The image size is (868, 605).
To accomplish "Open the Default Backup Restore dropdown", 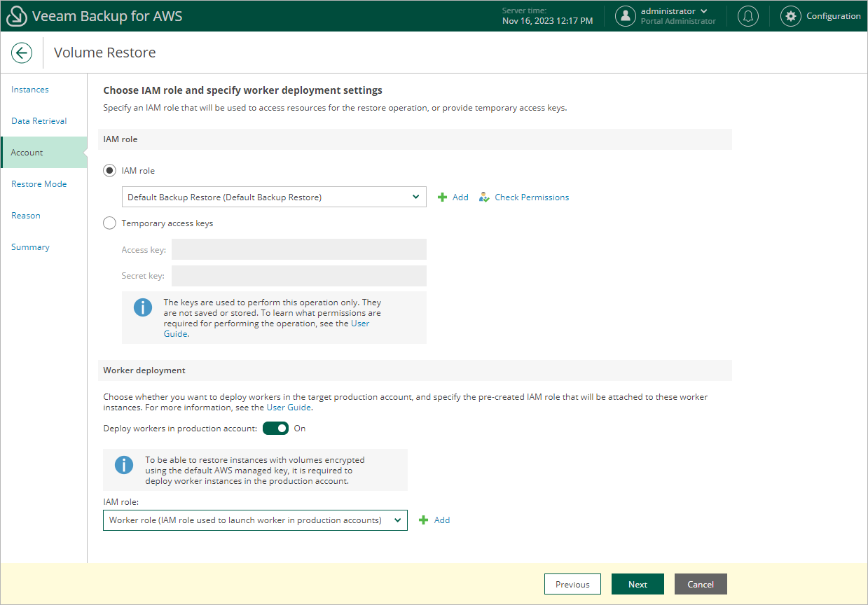I will point(274,197).
